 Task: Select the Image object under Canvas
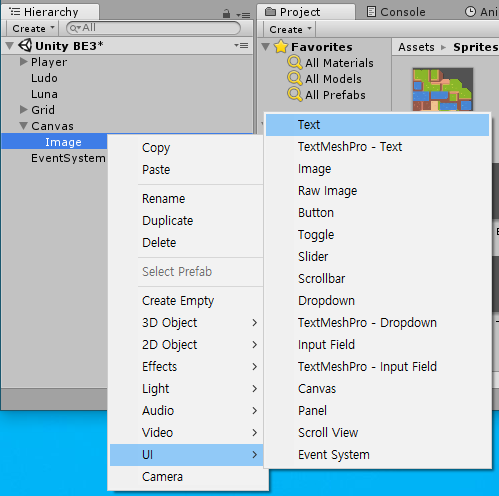(x=54, y=142)
